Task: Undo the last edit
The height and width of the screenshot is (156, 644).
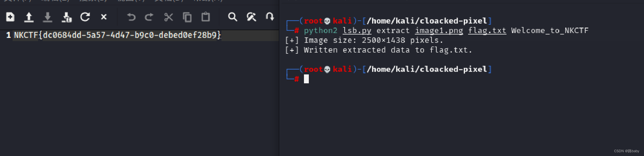Action: (x=131, y=17)
